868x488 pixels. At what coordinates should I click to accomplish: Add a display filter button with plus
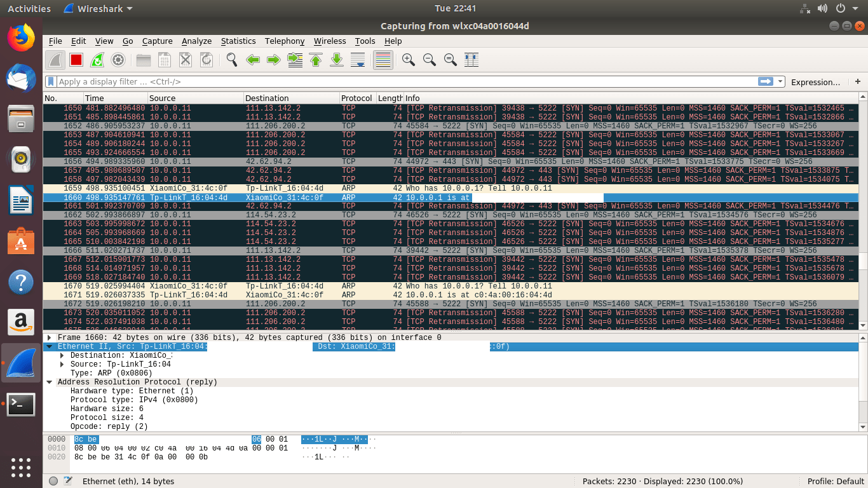tap(858, 81)
